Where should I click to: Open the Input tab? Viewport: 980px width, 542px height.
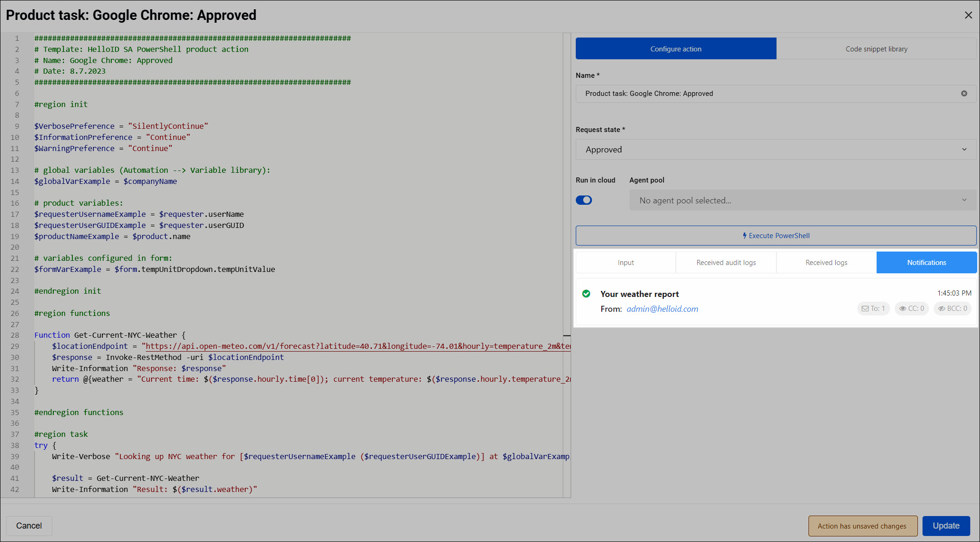(626, 263)
